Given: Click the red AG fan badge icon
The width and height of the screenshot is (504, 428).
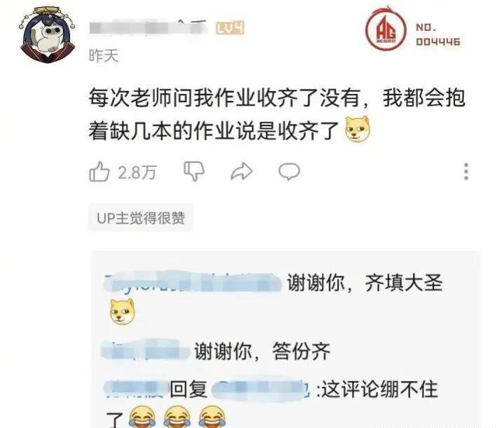Looking at the screenshot, I should pyautogui.click(x=386, y=29).
